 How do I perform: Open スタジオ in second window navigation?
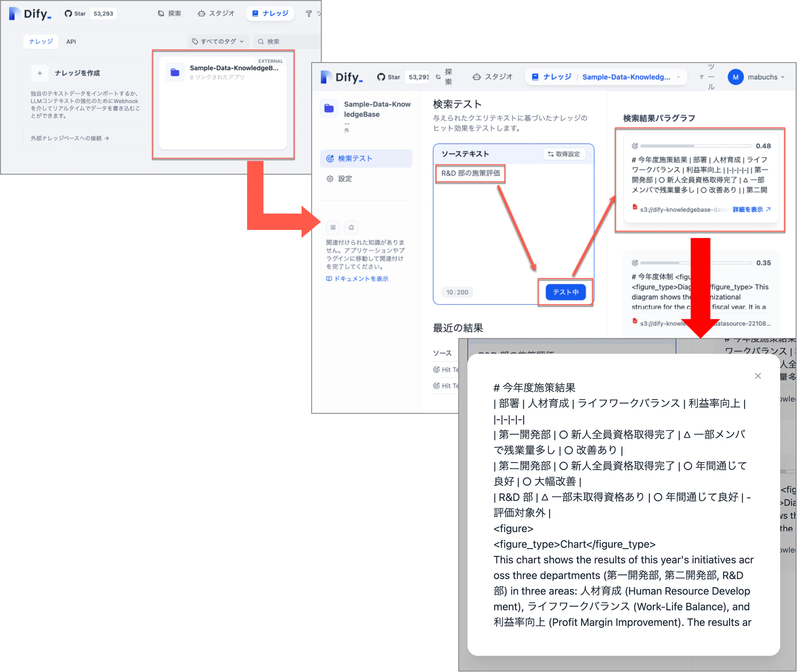click(x=493, y=77)
